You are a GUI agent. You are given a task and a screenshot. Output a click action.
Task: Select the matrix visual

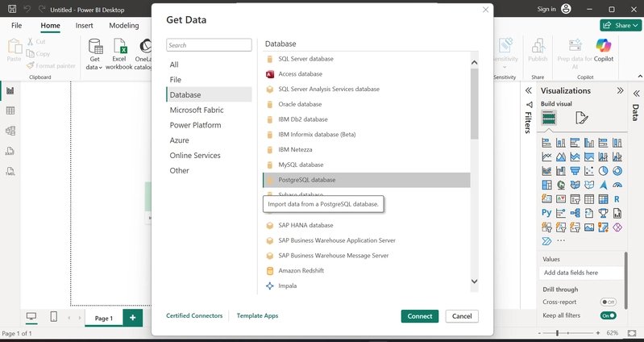603,199
